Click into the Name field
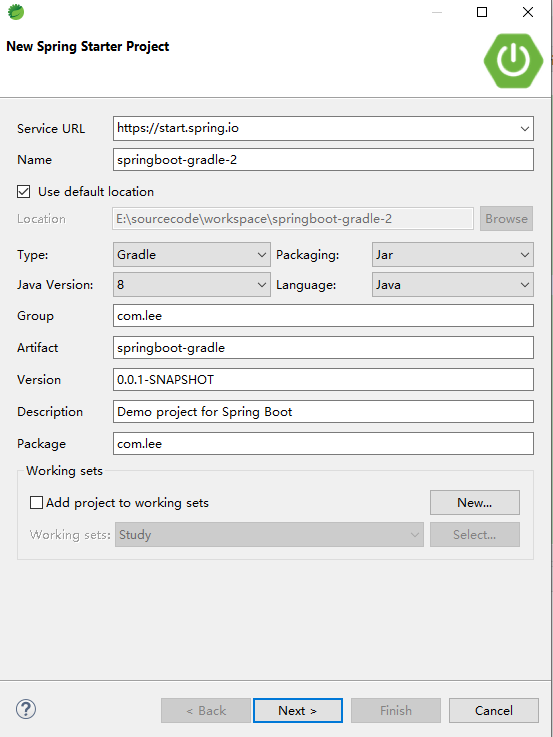553x737 pixels. pos(323,160)
